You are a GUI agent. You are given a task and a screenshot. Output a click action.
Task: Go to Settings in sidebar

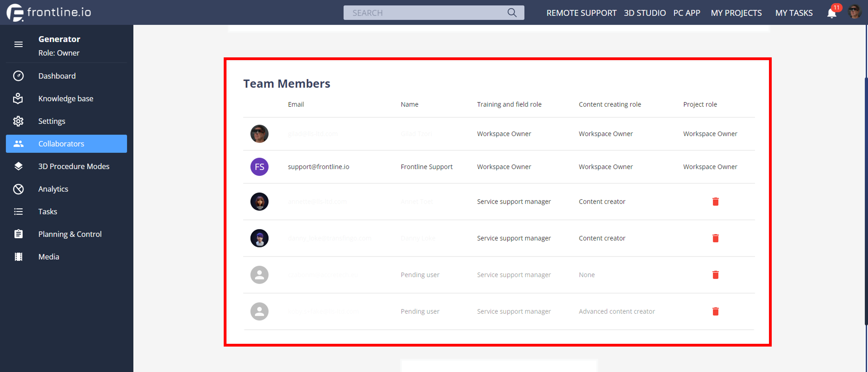[51, 121]
